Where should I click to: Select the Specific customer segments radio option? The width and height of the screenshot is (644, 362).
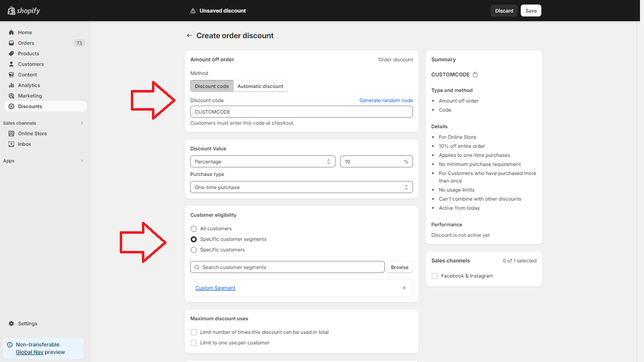(x=194, y=239)
